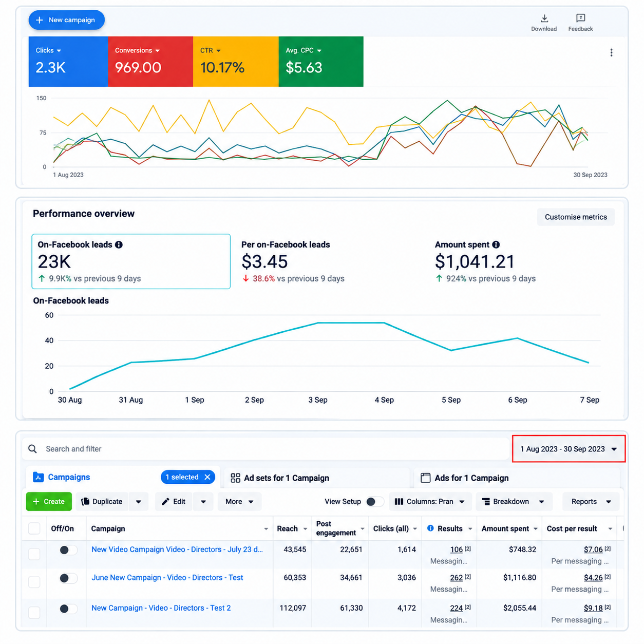
Task: Open the three-dot more options menu
Action: click(611, 52)
